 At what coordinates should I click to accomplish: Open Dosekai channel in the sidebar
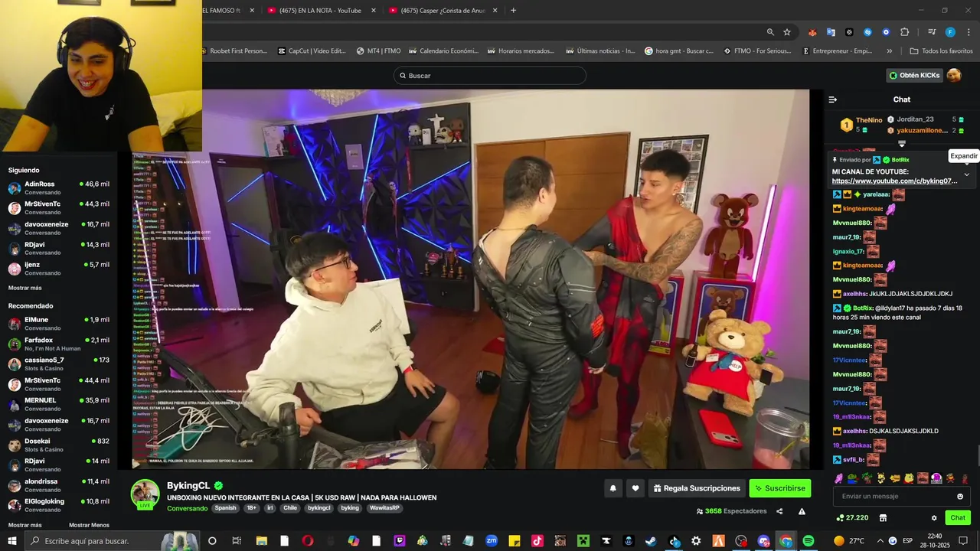59,445
